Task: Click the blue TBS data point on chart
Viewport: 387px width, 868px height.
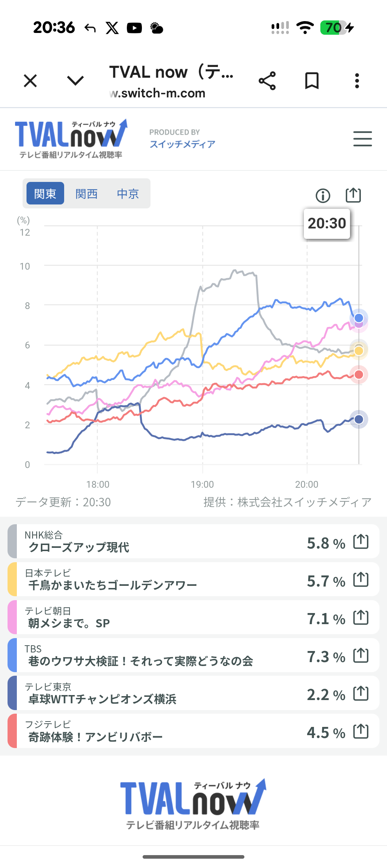Action: click(359, 318)
